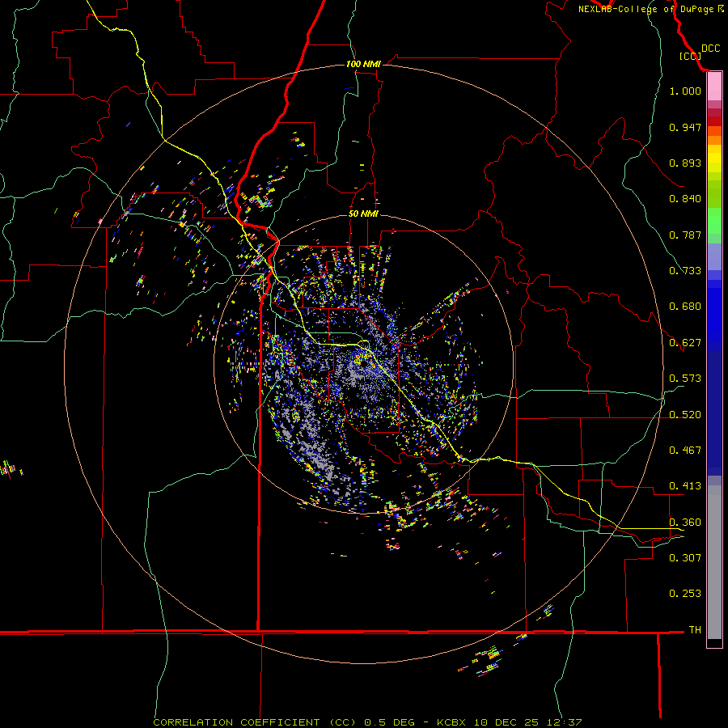The height and width of the screenshot is (728, 728).
Task: Click the DCC label above the color bar
Action: point(710,49)
